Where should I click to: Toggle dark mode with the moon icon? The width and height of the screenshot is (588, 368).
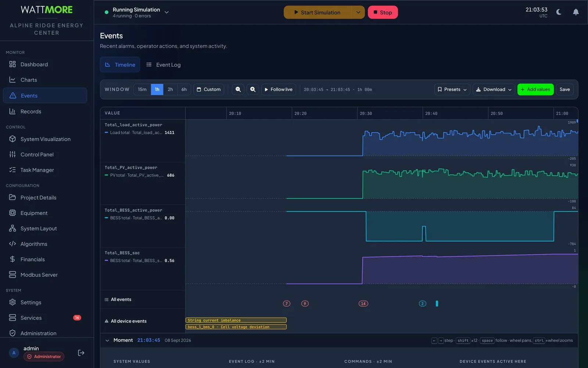(x=559, y=12)
